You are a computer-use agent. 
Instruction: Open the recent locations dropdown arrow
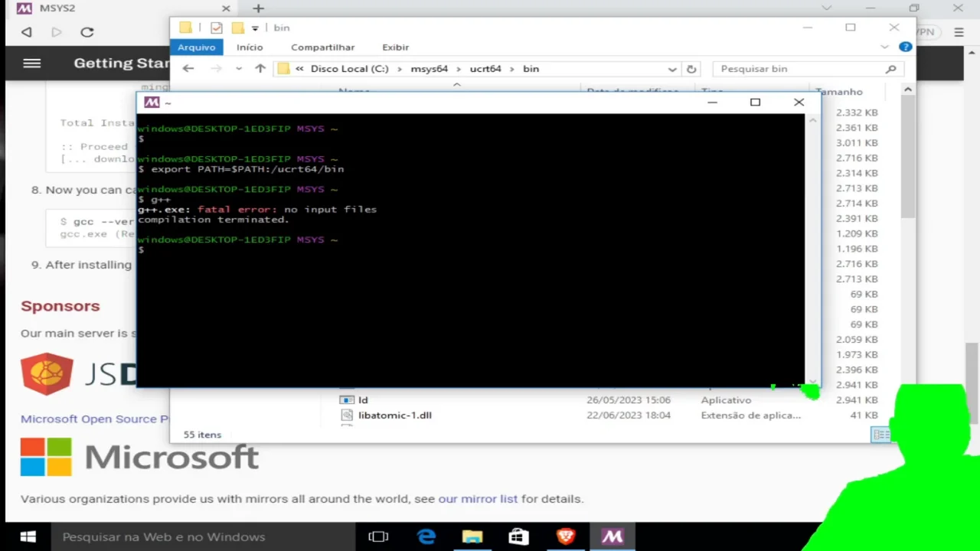click(239, 69)
